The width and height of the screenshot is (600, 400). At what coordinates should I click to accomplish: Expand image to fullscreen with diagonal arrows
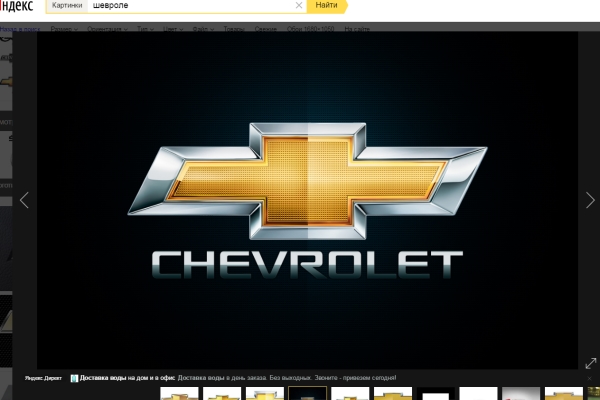[591, 363]
